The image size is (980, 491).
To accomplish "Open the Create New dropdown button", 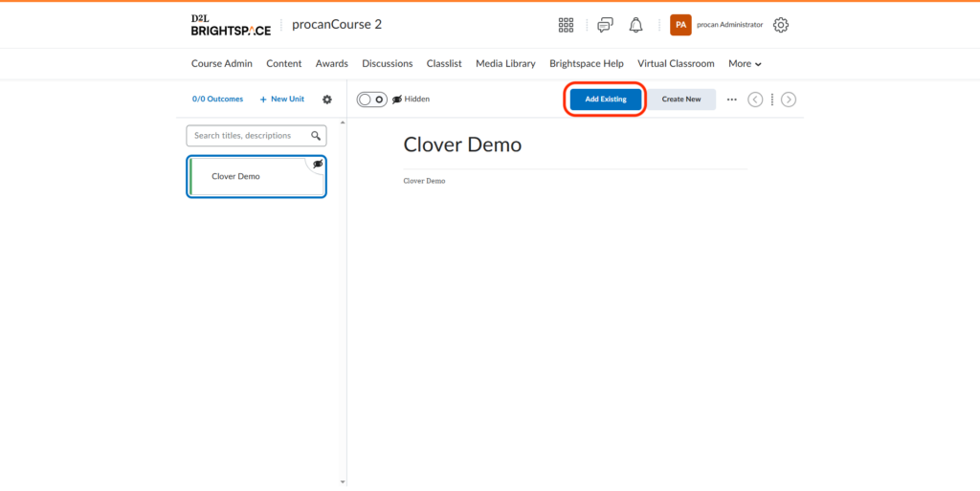I will 681,100.
